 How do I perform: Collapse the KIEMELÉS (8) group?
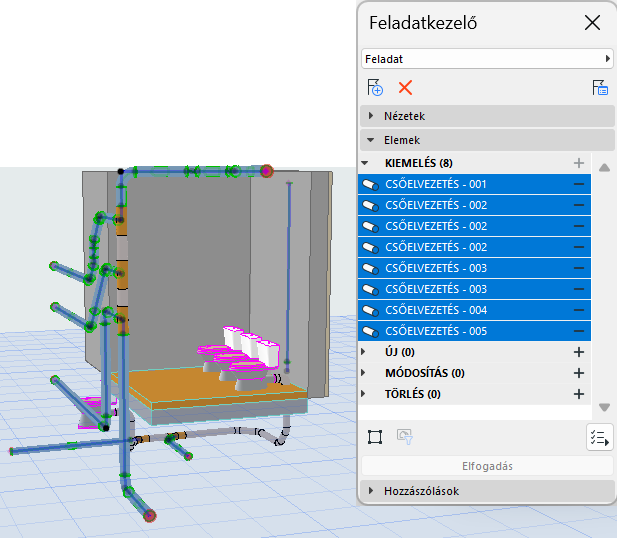pyautogui.click(x=365, y=163)
